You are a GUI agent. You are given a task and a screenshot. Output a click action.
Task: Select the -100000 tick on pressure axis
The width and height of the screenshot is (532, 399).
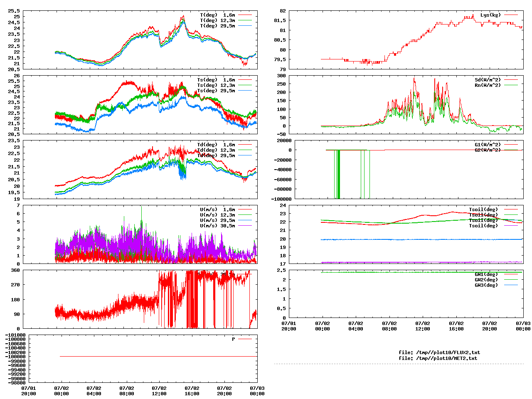15,357
